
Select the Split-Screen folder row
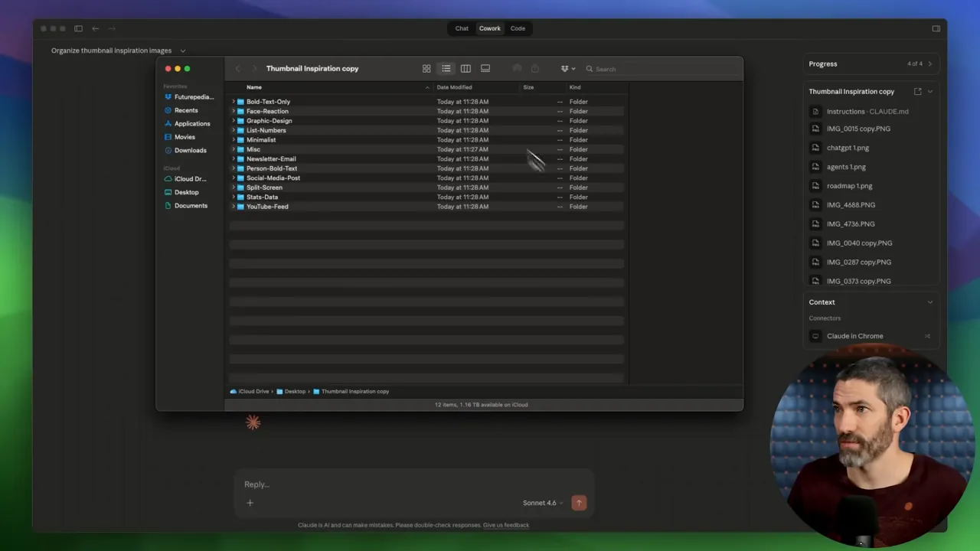[x=427, y=187]
